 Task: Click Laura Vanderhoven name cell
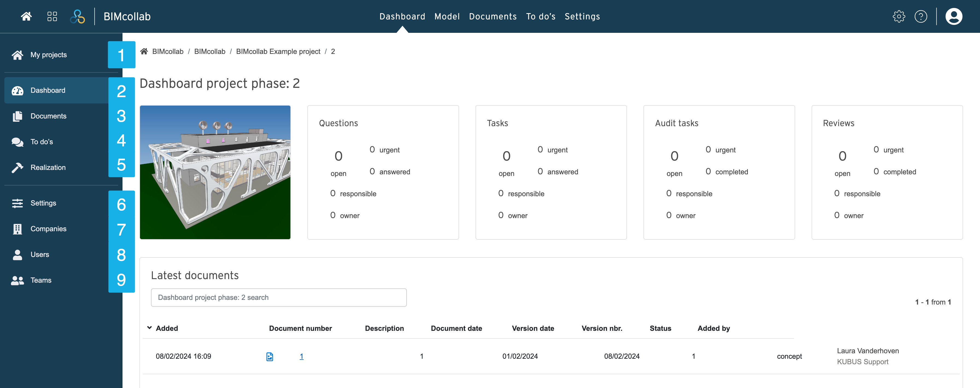(868, 351)
